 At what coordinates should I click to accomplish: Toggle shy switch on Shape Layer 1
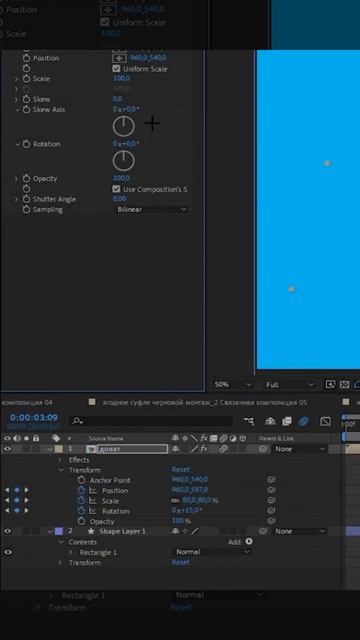[176, 531]
